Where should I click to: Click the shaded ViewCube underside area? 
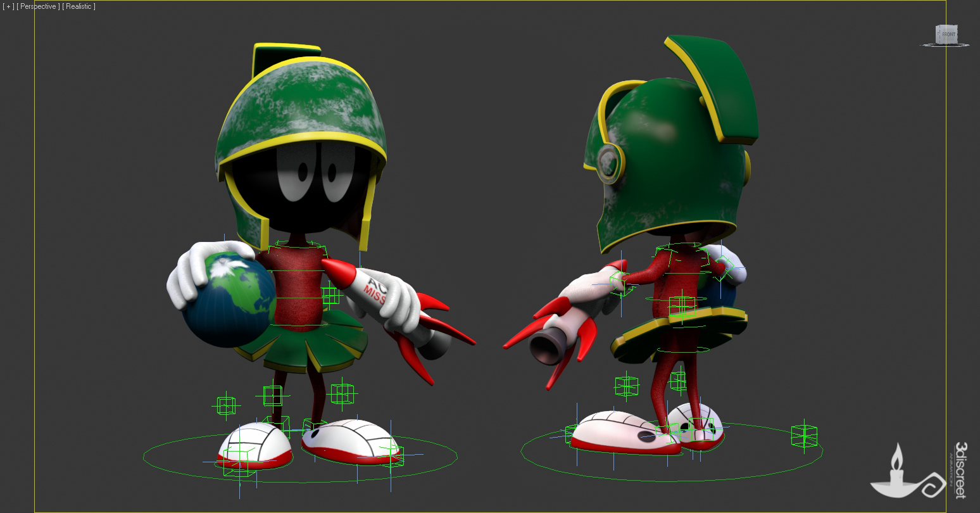click(948, 44)
